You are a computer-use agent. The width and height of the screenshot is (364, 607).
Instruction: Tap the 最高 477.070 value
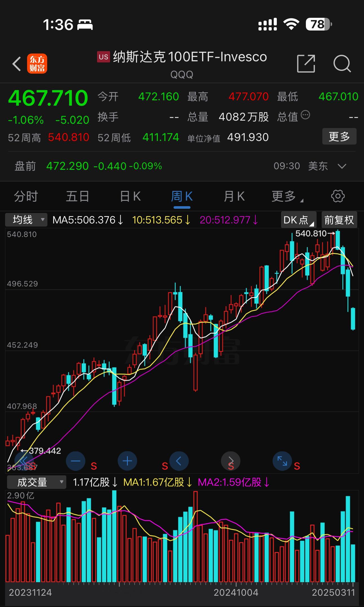click(248, 97)
